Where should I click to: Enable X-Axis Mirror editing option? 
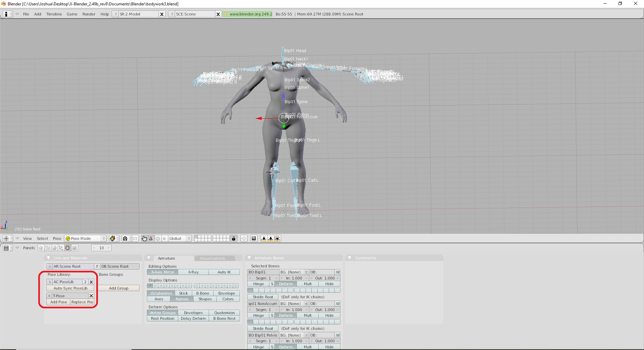(x=162, y=272)
